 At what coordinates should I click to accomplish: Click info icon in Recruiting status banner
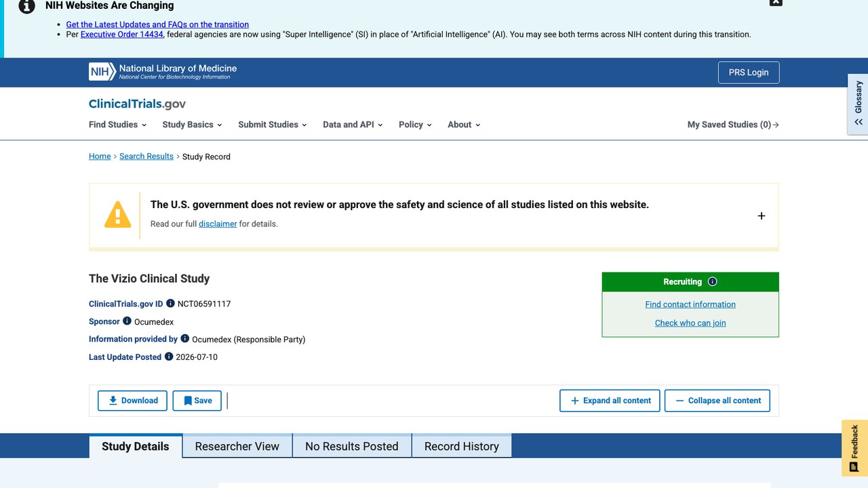pos(712,282)
